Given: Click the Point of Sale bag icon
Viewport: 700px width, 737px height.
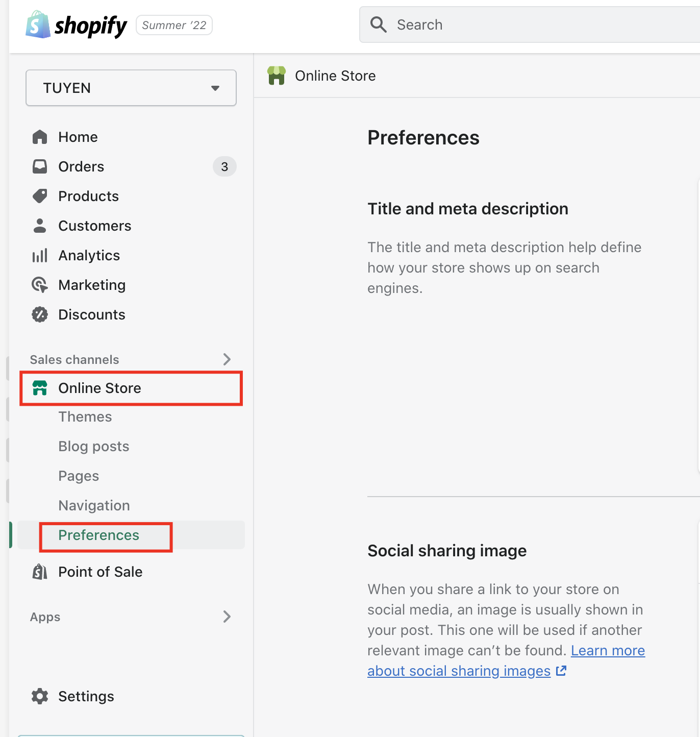Looking at the screenshot, I should (40, 572).
